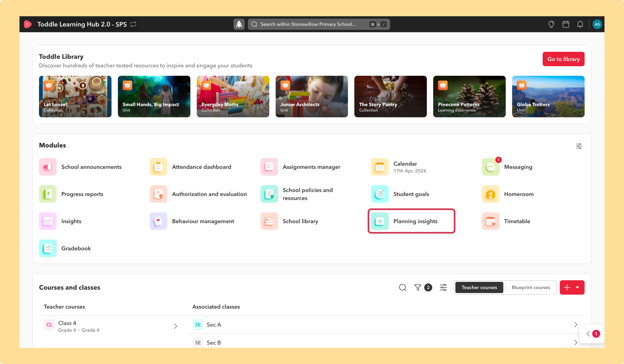Open Authorization and evaluation module icon
624x364 pixels.
coord(158,194)
